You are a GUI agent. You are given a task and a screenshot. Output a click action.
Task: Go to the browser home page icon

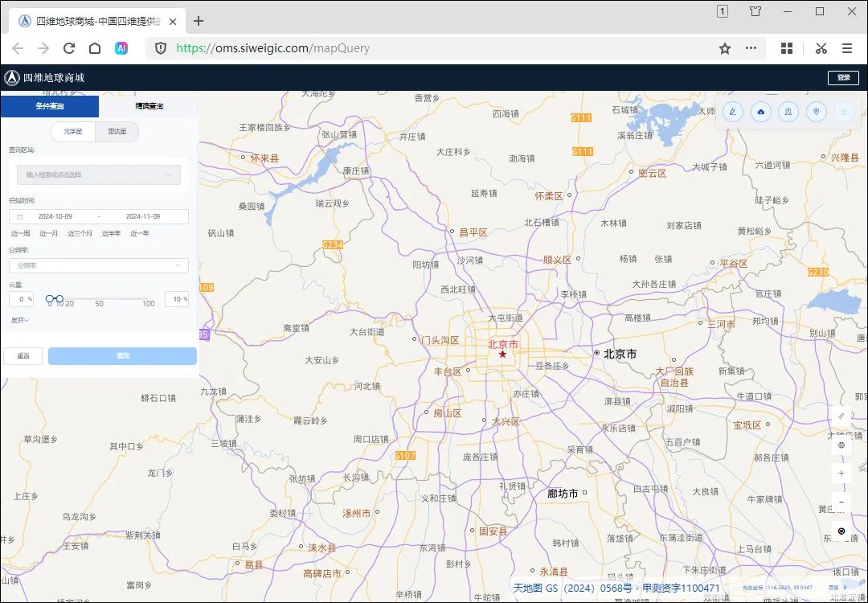[95, 48]
